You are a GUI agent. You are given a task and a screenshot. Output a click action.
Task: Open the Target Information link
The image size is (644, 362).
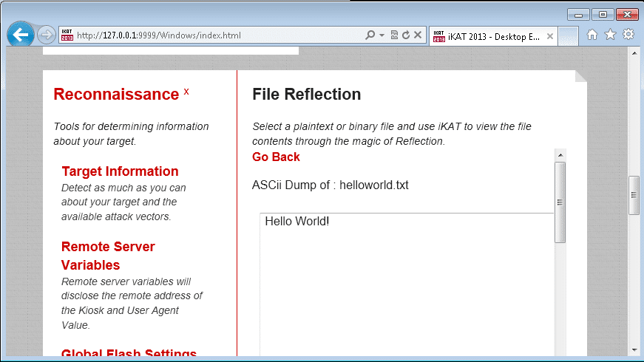tap(120, 171)
